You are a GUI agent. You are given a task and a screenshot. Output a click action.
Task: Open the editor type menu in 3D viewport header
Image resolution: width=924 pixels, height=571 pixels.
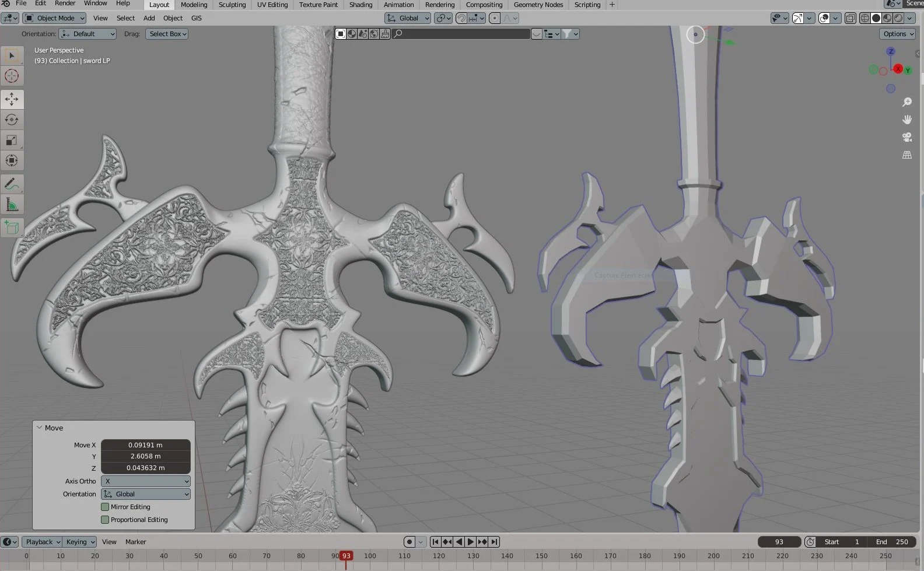pyautogui.click(x=10, y=18)
